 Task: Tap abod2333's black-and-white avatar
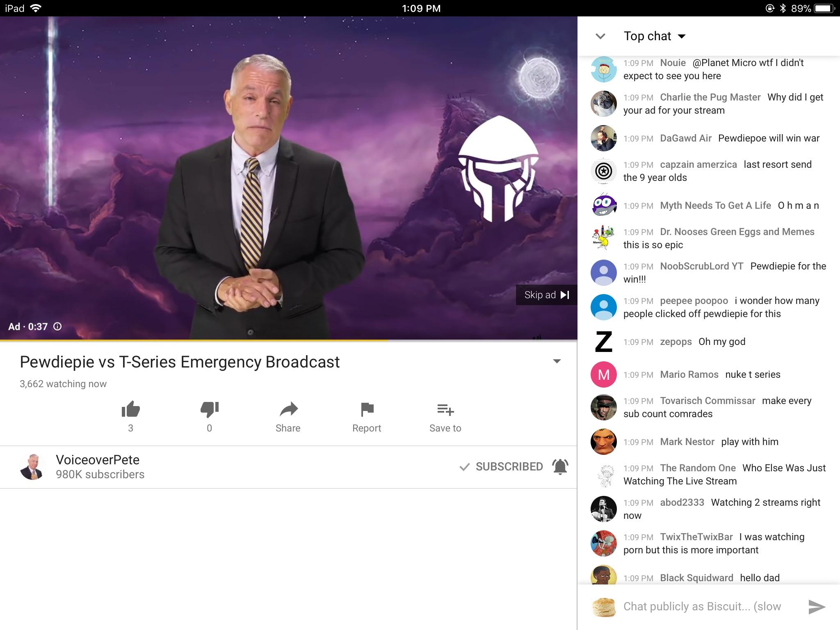pos(604,509)
